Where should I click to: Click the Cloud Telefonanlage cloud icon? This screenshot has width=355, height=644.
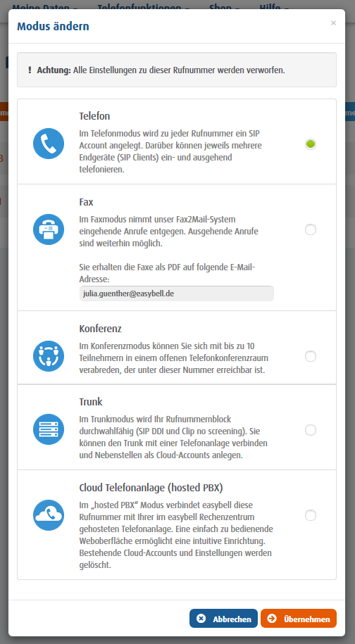pos(49,515)
